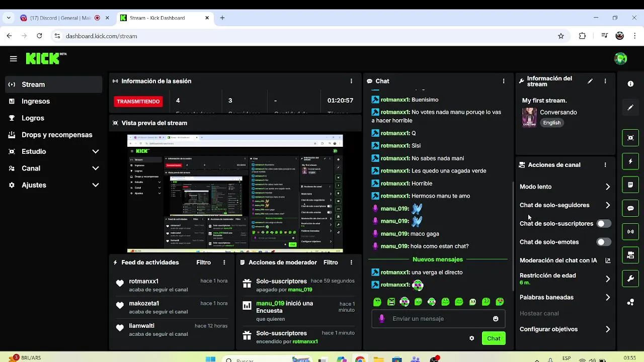Click the three-dots cluster icon in the right rail
The width and height of the screenshot is (644, 362).
point(630,302)
